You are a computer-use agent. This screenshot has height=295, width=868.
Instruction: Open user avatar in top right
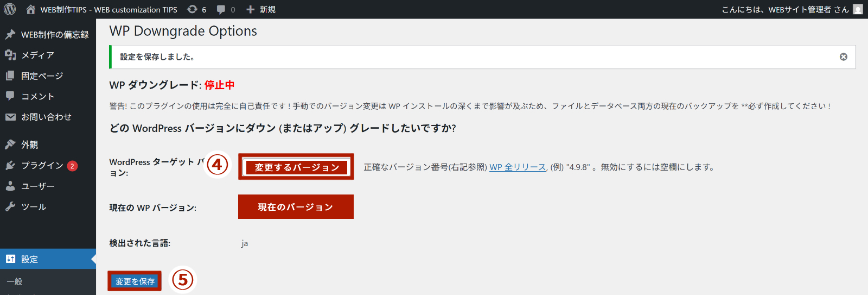coord(858,9)
